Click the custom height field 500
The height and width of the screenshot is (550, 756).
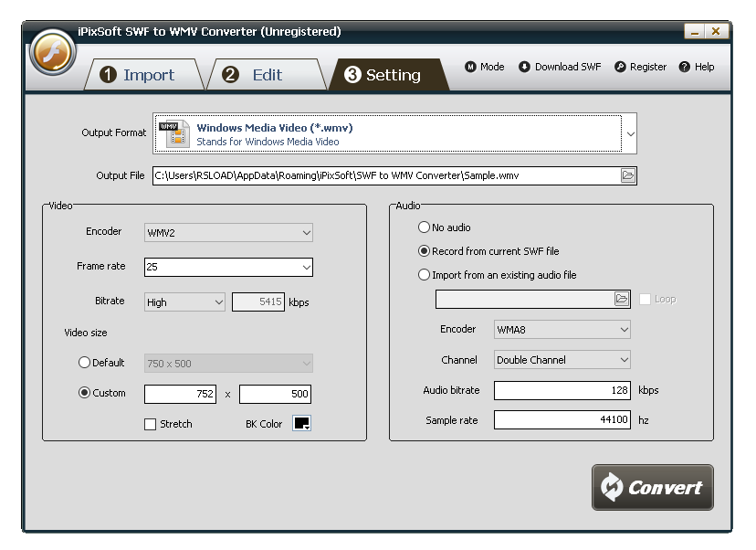[276, 394]
